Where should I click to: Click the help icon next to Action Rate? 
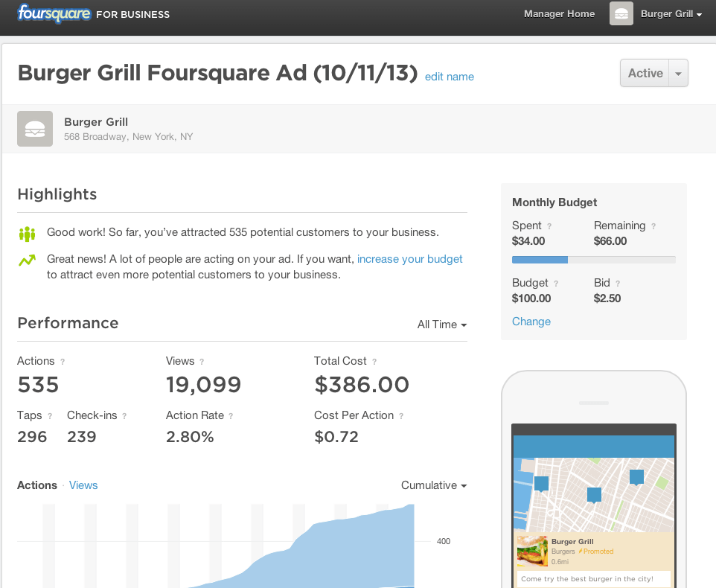coord(231,416)
